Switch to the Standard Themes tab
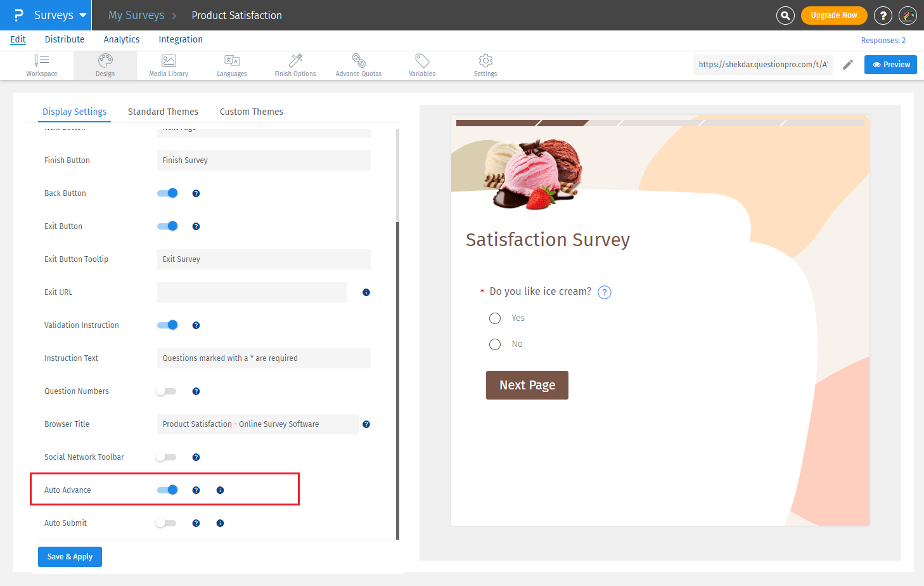Viewport: 924px width, 586px height. [163, 111]
